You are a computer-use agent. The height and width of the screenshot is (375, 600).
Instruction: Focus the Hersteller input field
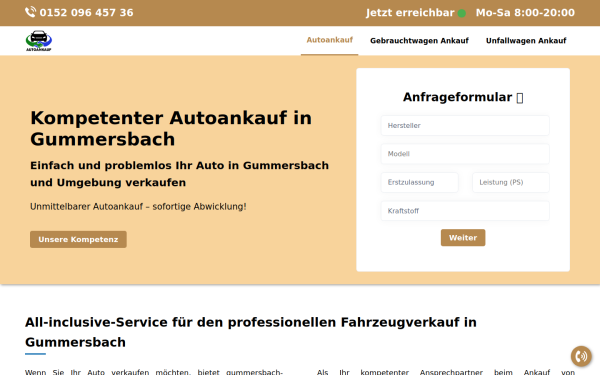(465, 126)
